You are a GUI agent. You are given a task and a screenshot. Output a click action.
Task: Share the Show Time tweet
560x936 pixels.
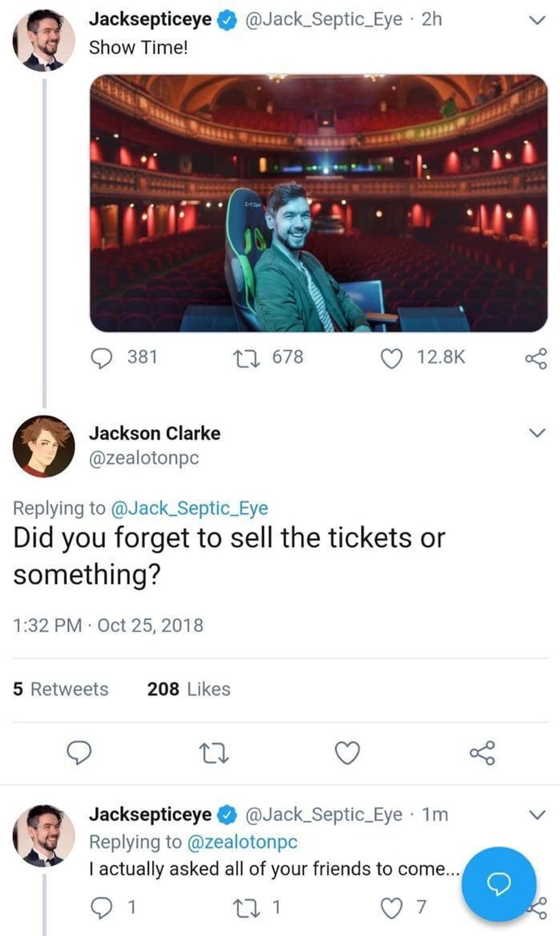pyautogui.click(x=536, y=359)
